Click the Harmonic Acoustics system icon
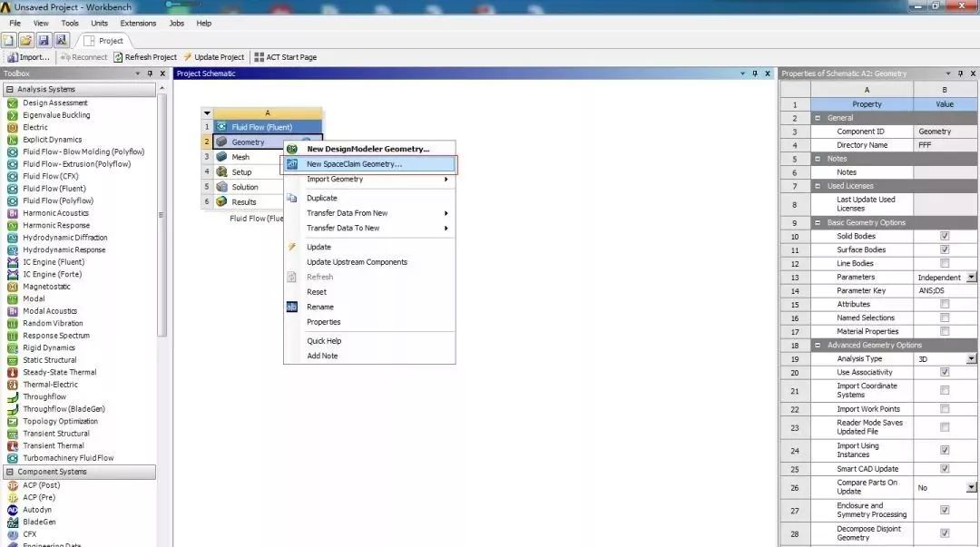 tap(13, 213)
